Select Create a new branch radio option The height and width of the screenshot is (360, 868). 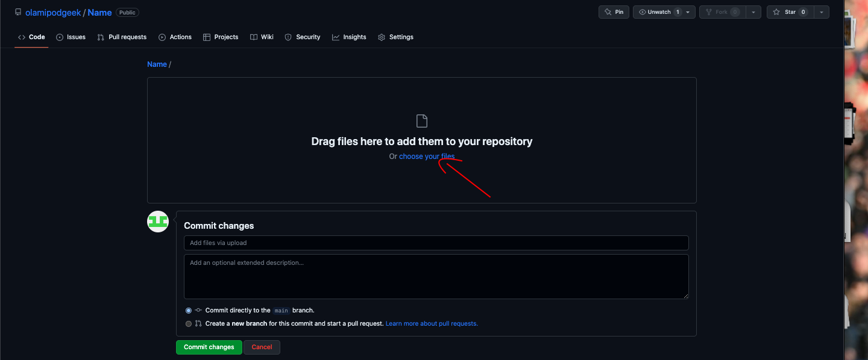pos(189,323)
